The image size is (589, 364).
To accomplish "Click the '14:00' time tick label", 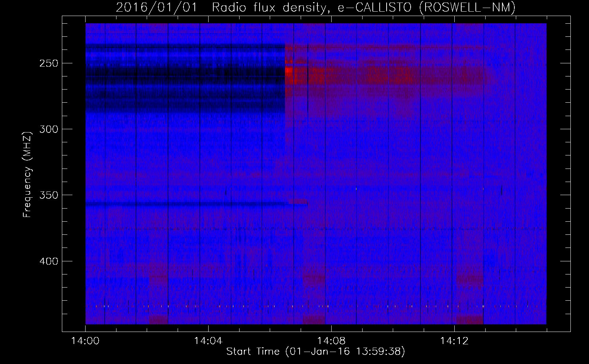I will [86, 341].
